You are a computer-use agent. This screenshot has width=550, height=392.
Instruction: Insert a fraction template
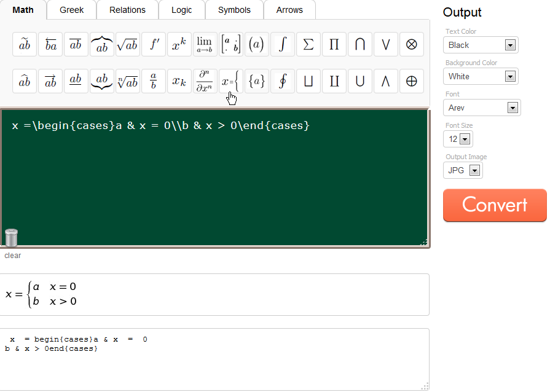(x=153, y=80)
